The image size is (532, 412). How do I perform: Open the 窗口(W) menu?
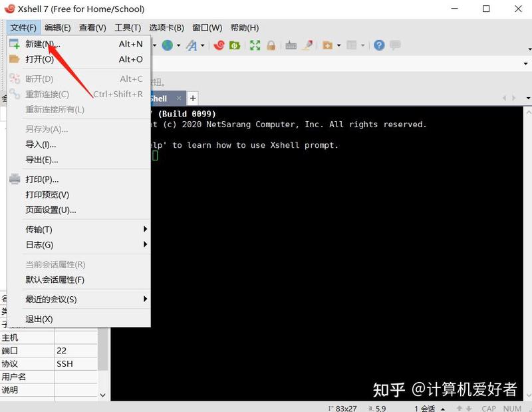(207, 27)
